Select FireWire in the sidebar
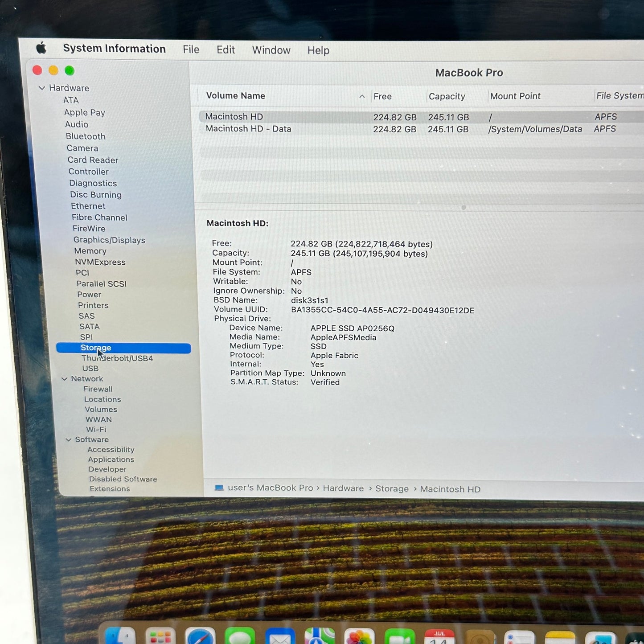The width and height of the screenshot is (644, 644). pos(89,229)
